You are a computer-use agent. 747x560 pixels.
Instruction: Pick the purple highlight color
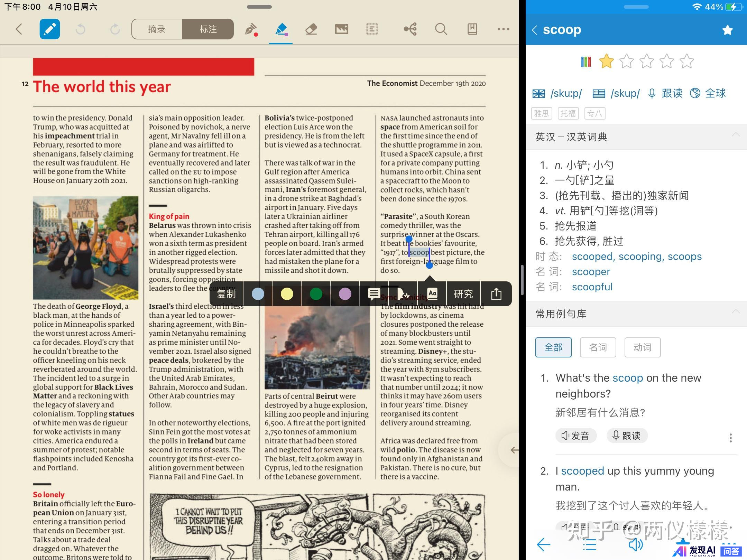point(345,294)
